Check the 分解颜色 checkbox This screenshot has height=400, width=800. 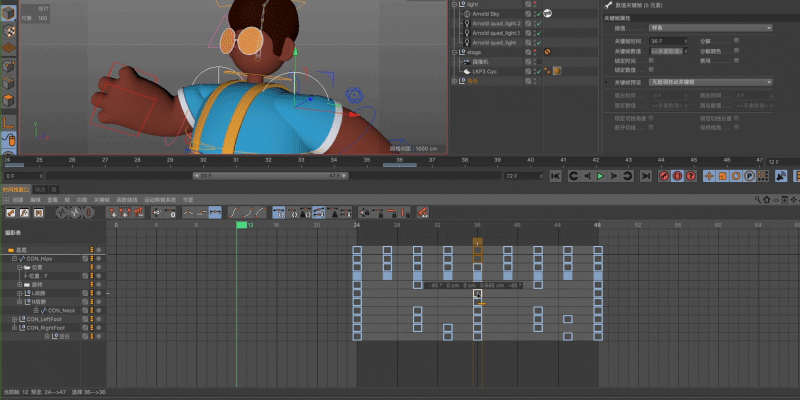[736, 51]
